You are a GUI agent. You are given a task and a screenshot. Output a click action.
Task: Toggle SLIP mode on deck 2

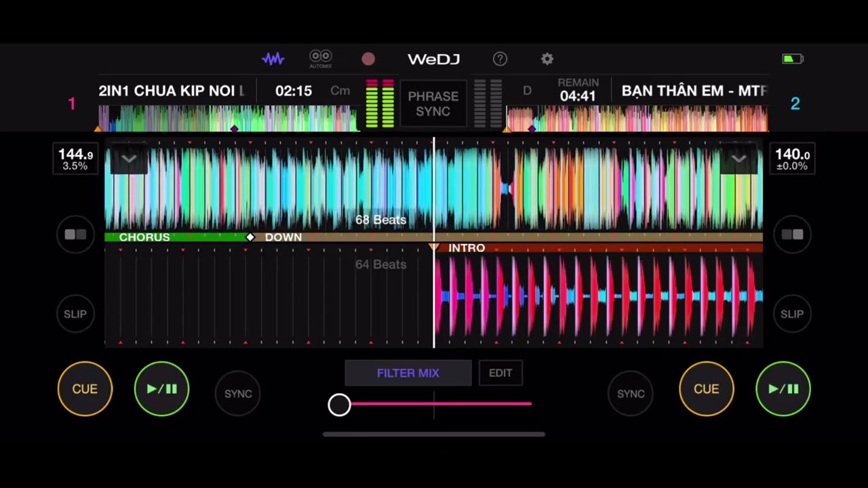click(792, 314)
